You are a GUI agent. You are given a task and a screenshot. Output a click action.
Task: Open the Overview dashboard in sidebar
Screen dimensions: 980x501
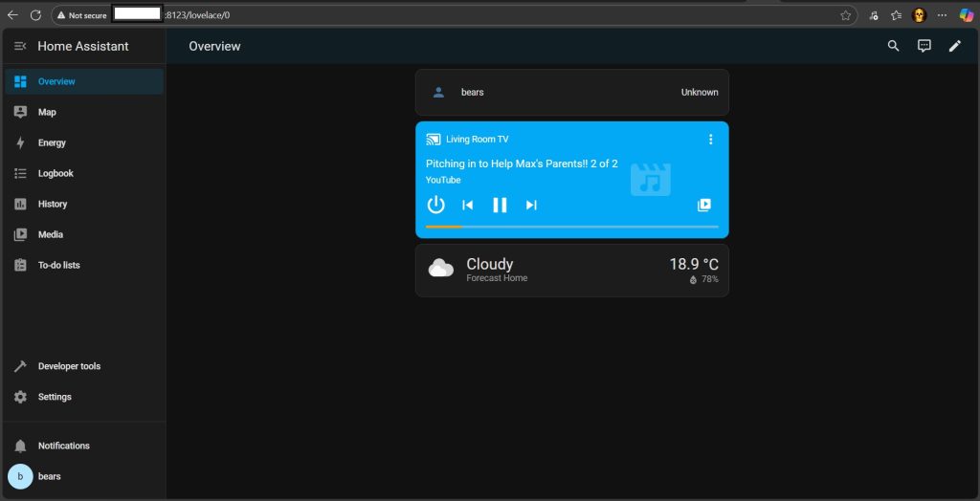point(84,81)
